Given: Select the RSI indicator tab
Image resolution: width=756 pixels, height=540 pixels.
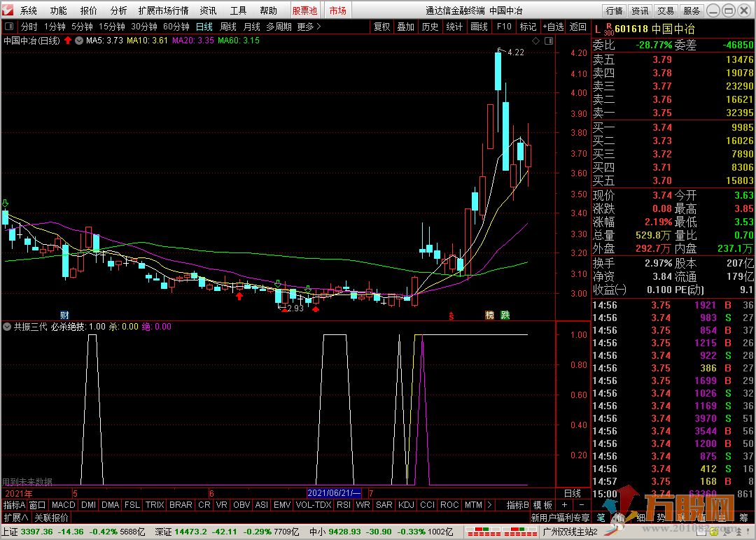Looking at the screenshot, I should coord(344,505).
